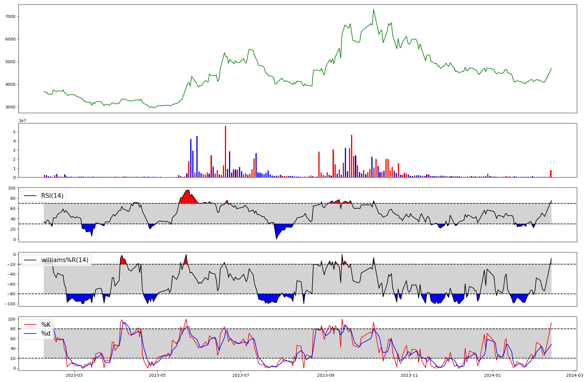Click the red %K legend line sample
Screen dimensions: 588x382
[x=30, y=325]
